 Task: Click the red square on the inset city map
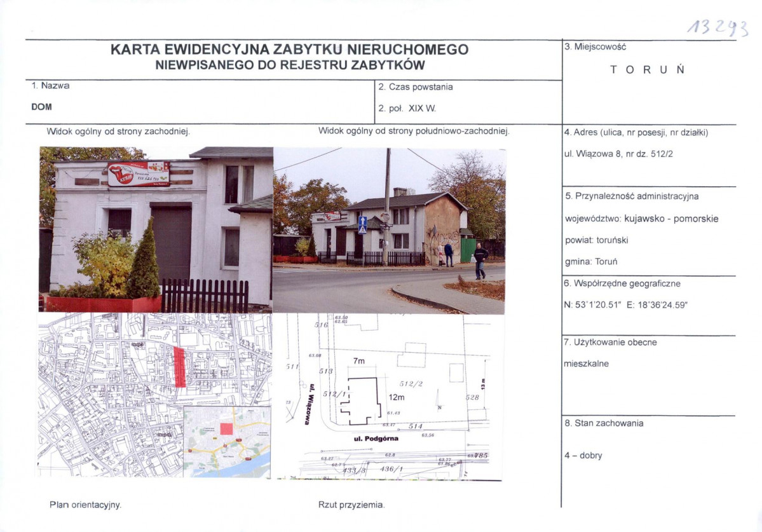point(226,428)
